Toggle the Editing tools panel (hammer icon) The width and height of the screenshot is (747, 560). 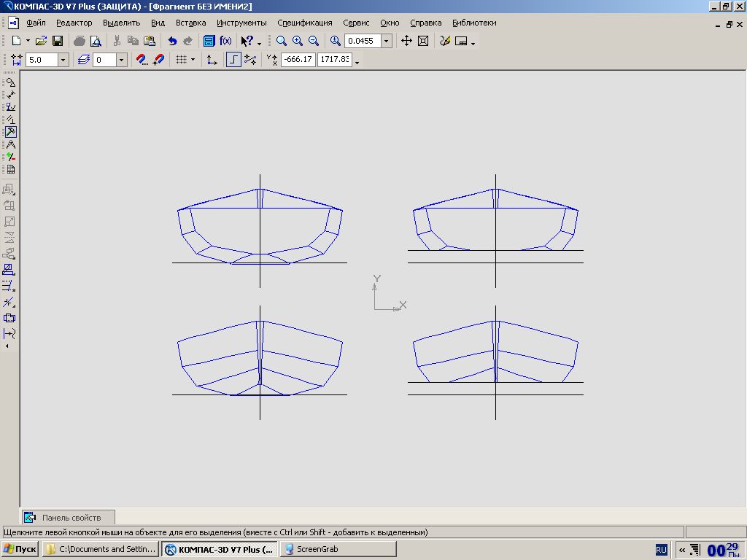[x=11, y=132]
